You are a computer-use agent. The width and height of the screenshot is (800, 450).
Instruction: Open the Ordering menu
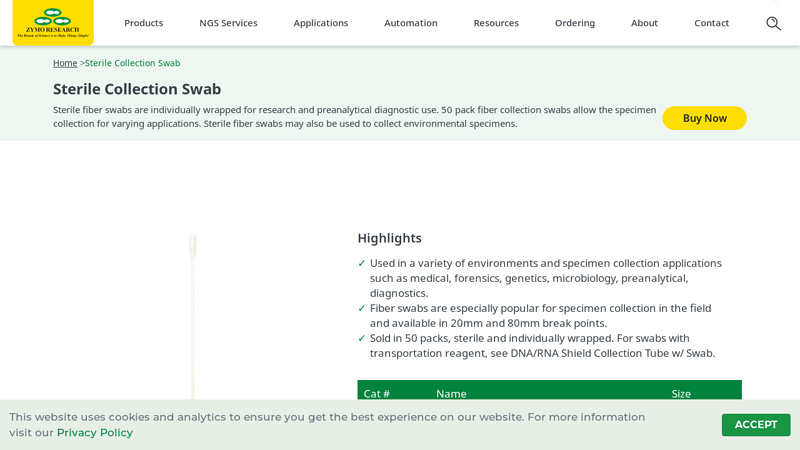point(574,23)
